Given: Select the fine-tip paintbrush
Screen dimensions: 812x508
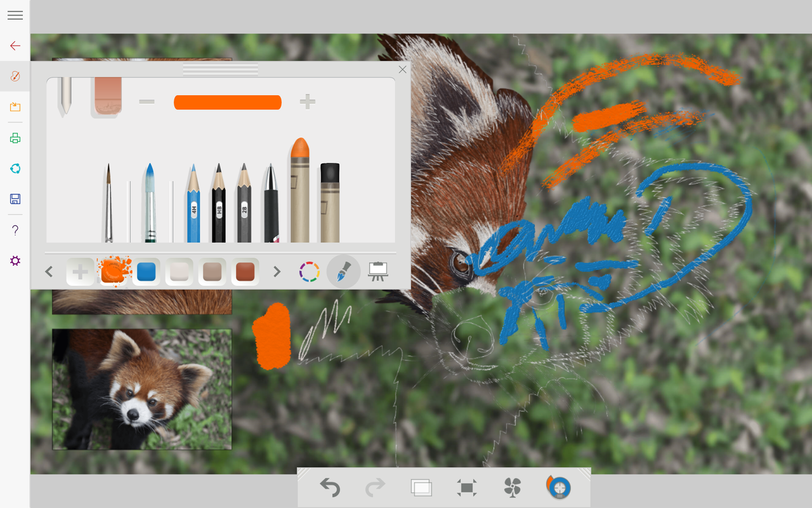Looking at the screenshot, I should [x=108, y=203].
